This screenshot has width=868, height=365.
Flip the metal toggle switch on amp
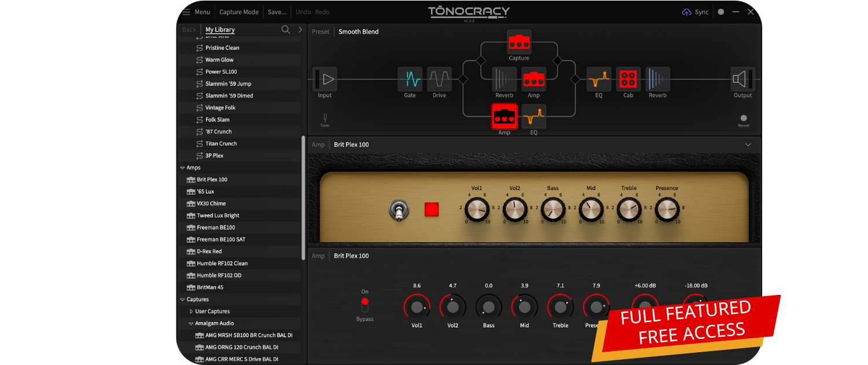click(x=399, y=209)
